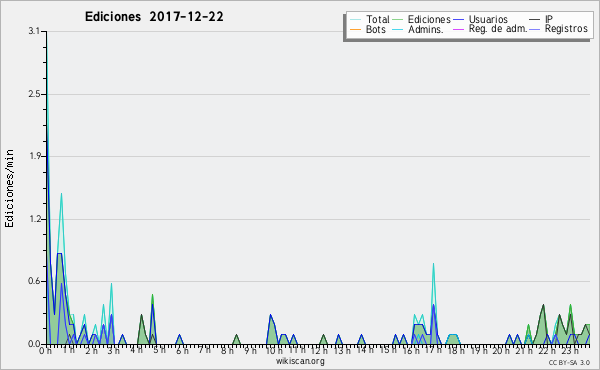
Task: Click the '9 h' x-axis label
Action: point(250,351)
